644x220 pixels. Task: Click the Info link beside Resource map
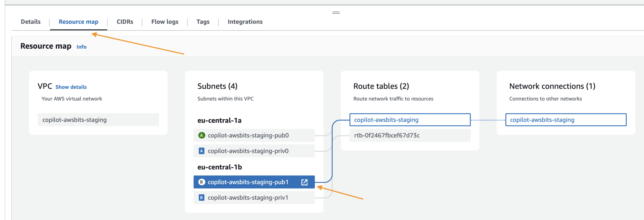[81, 47]
